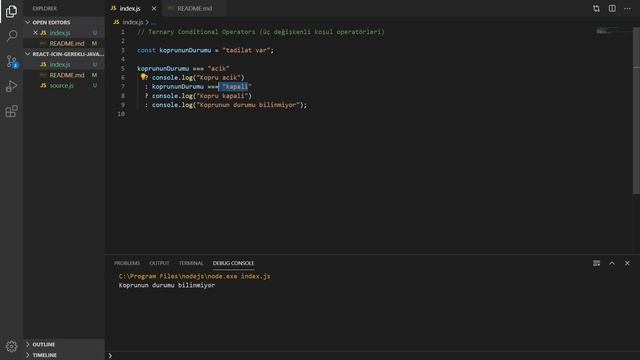Viewport: 640px width, 360px height.
Task: Click line number 10 in the gutter
Action: (x=121, y=114)
